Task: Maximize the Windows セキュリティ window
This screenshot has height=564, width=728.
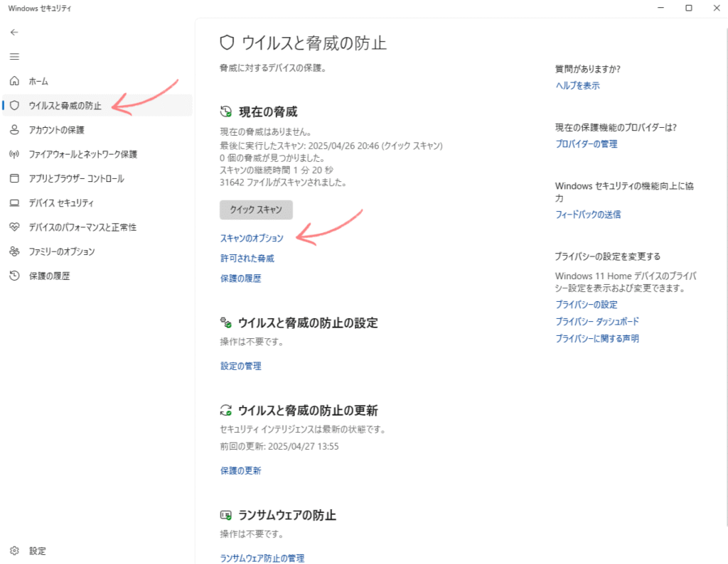Action: [689, 8]
